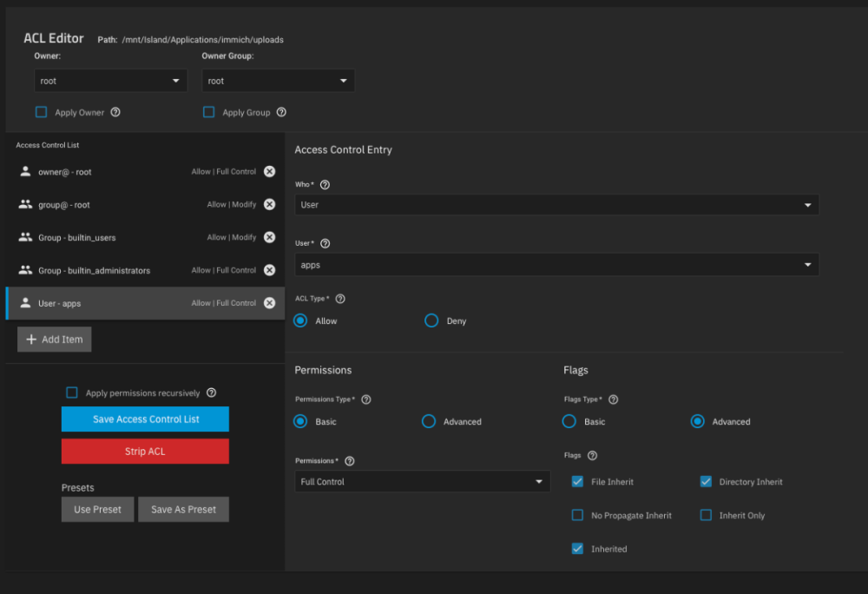Screen dimensions: 868x594
Task: Remove the owner@ - root ACL entry
Action: (x=269, y=172)
